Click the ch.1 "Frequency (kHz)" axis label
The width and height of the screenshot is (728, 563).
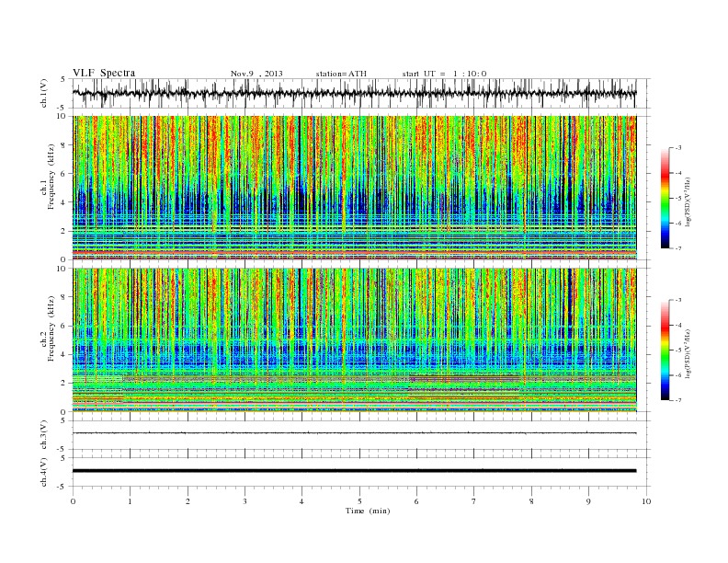(x=51, y=177)
